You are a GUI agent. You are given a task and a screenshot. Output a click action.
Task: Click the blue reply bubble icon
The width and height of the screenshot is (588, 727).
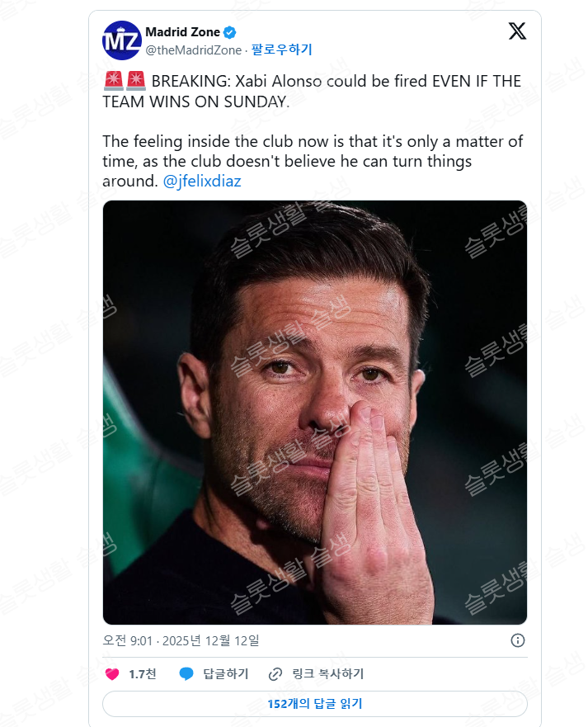(186, 674)
